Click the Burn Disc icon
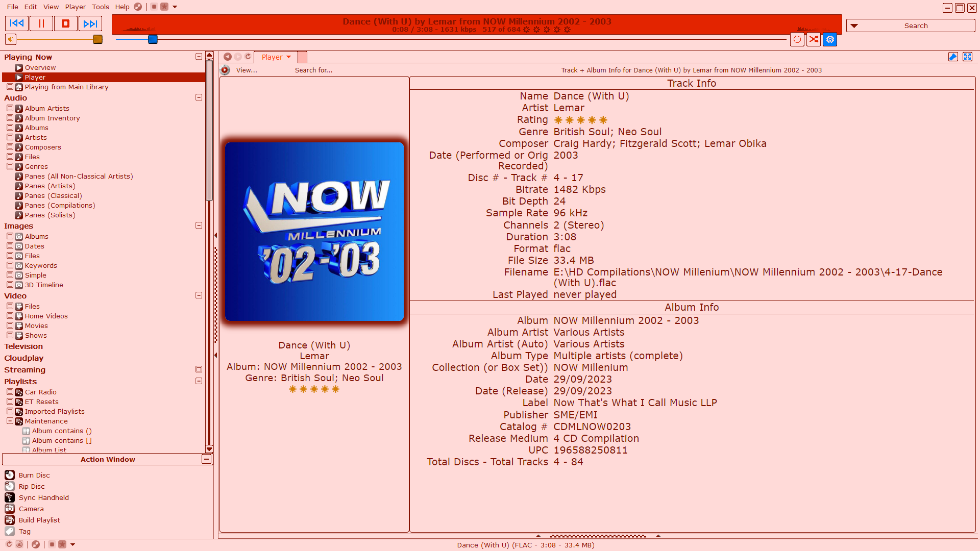Viewport: 980px width, 551px height. (10, 475)
